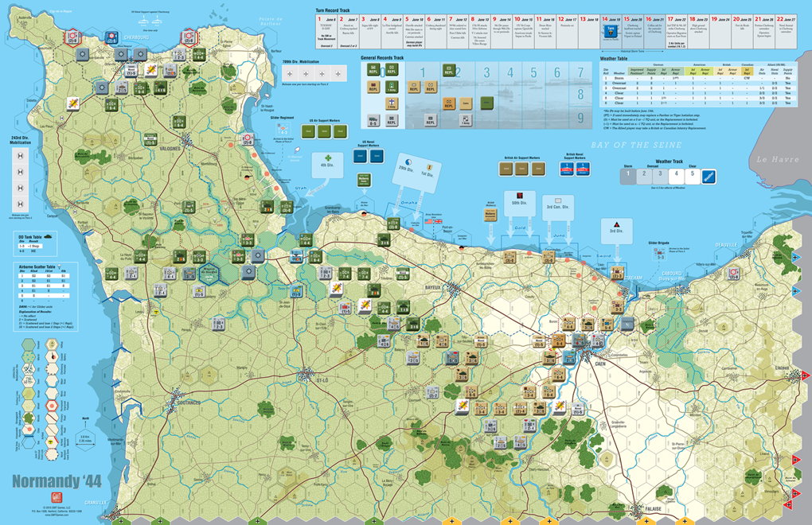Click the 4th Div. clover emblem
The height and width of the screenshot is (525, 812).
328,158
